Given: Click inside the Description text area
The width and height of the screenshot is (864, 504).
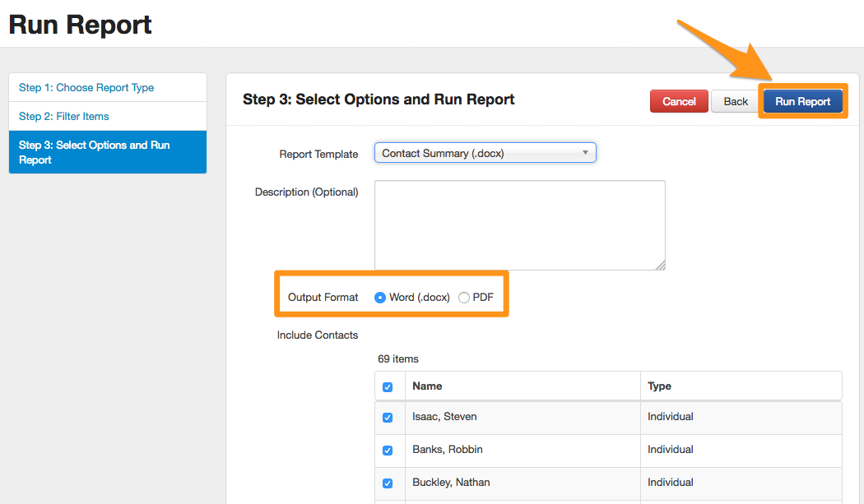Looking at the screenshot, I should point(519,224).
